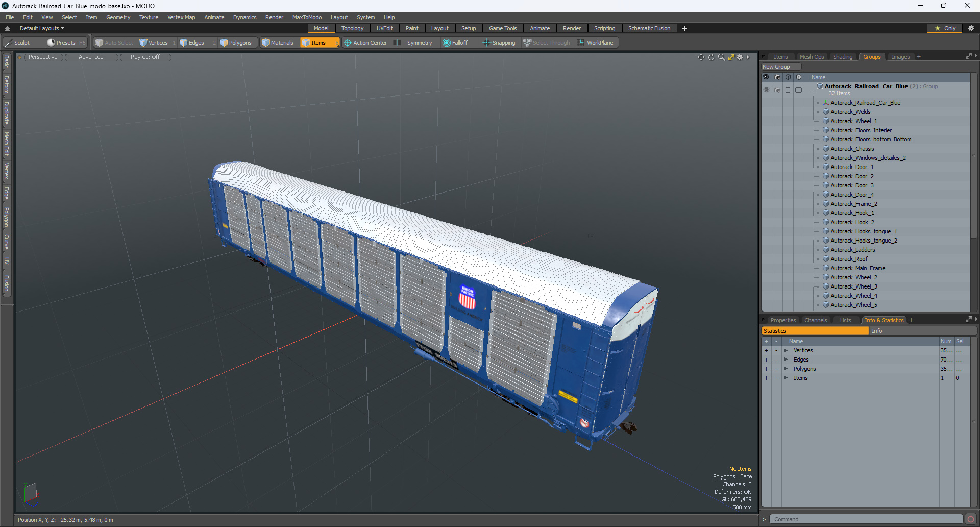Expand the Groups panel to full size

coord(968,56)
